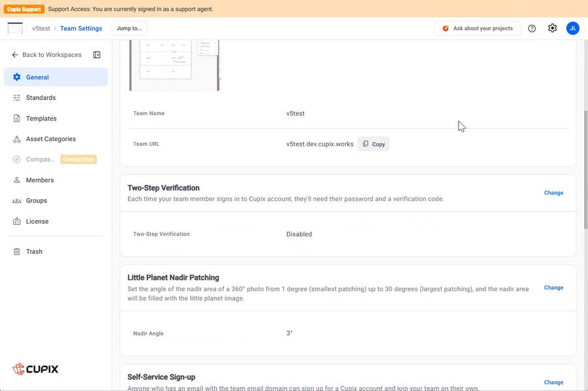Open help via question mark icon
The height and width of the screenshot is (391, 588).
click(532, 28)
